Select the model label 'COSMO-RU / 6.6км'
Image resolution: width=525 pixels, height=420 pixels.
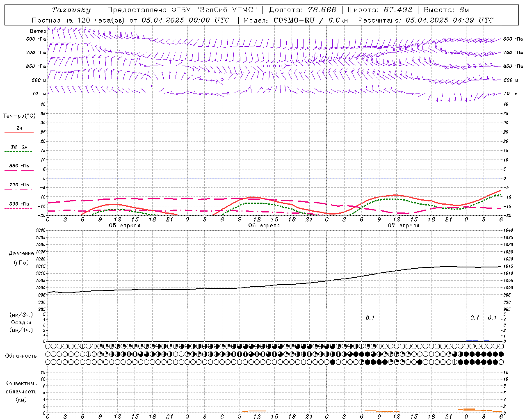pos(311,20)
